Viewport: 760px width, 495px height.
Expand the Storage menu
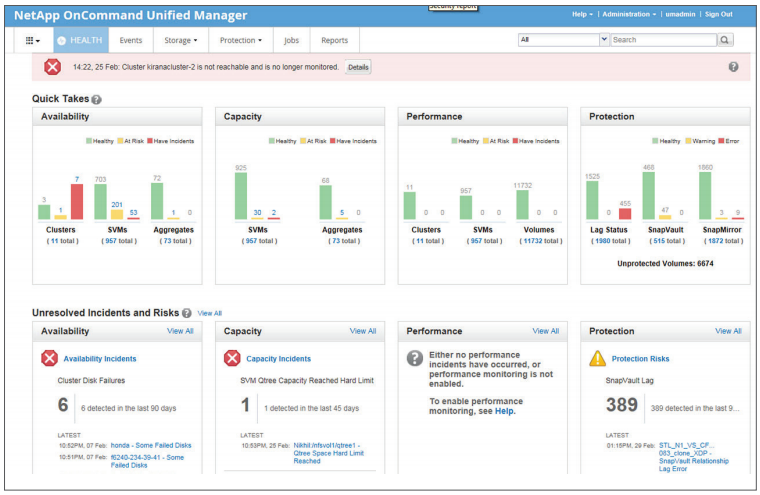[x=181, y=40]
